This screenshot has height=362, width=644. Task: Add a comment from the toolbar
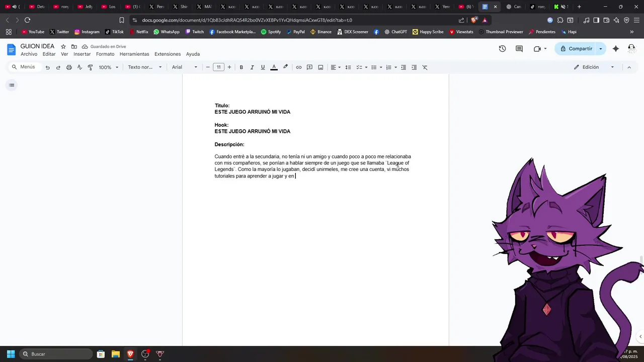(310, 67)
